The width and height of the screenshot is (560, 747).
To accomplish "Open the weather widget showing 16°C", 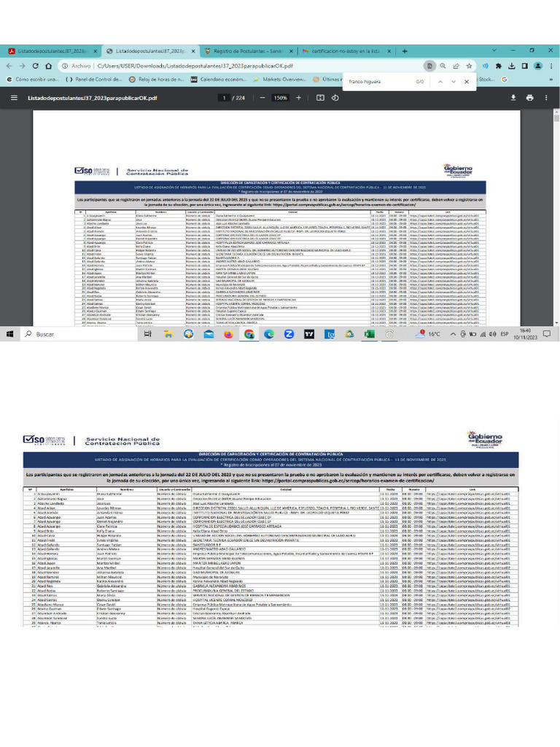I will [x=428, y=334].
